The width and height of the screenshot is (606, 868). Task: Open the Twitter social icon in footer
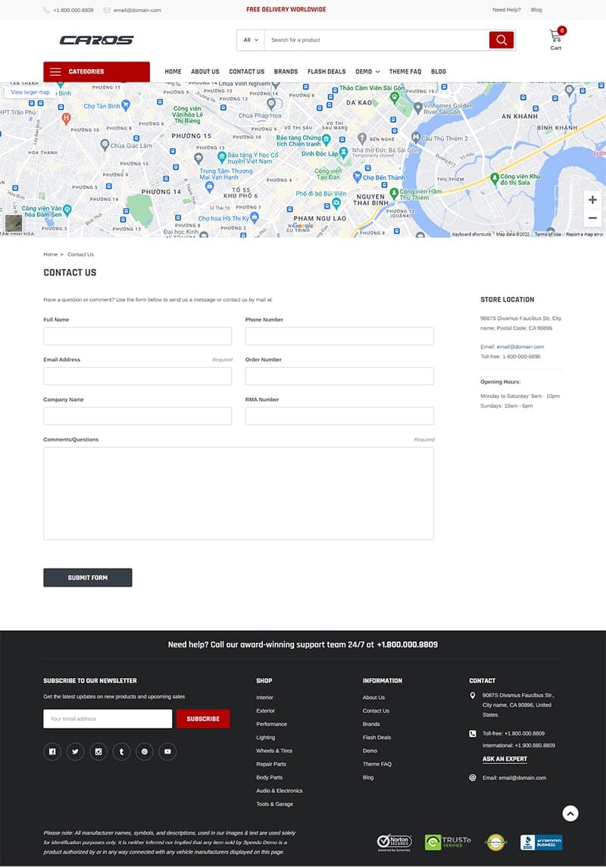tap(75, 752)
